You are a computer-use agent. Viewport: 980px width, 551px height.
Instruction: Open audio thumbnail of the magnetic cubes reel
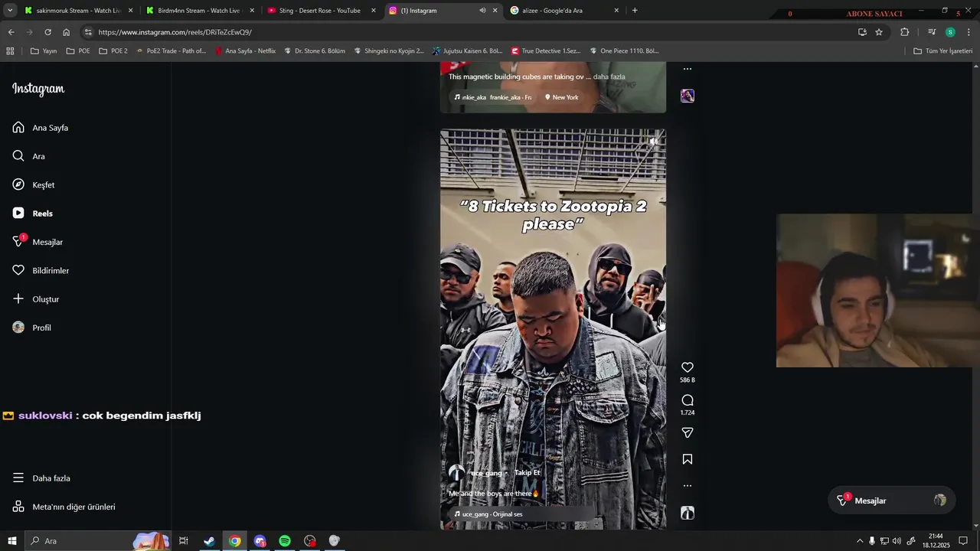pos(688,96)
